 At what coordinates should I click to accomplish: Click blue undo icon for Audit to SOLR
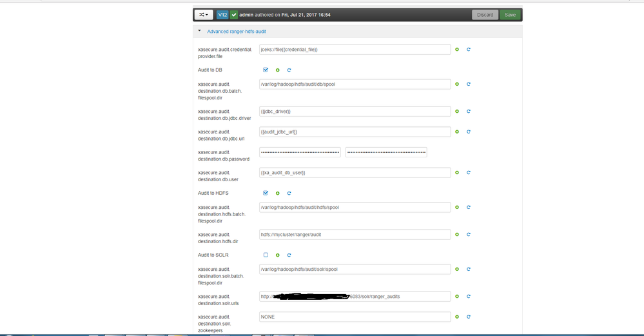point(289,255)
